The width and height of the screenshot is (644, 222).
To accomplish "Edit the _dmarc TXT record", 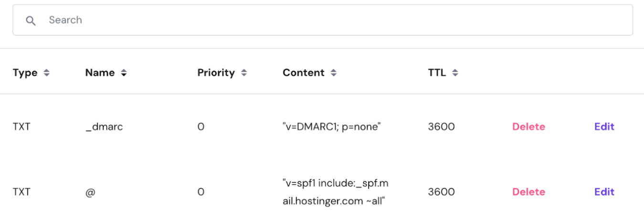I will coord(604,127).
